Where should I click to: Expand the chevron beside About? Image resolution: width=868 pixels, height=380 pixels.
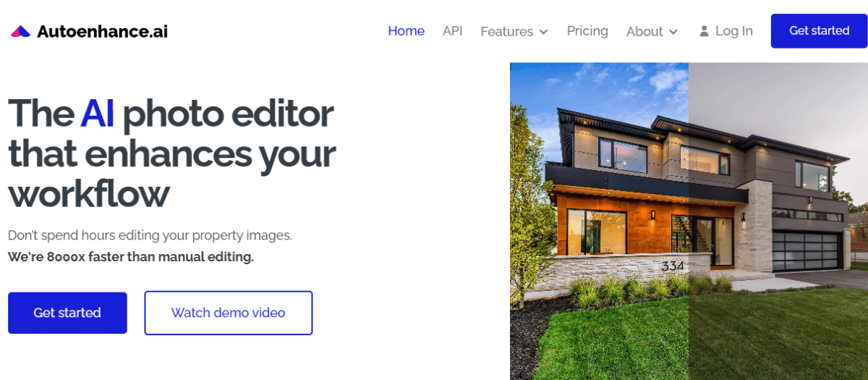click(x=673, y=32)
